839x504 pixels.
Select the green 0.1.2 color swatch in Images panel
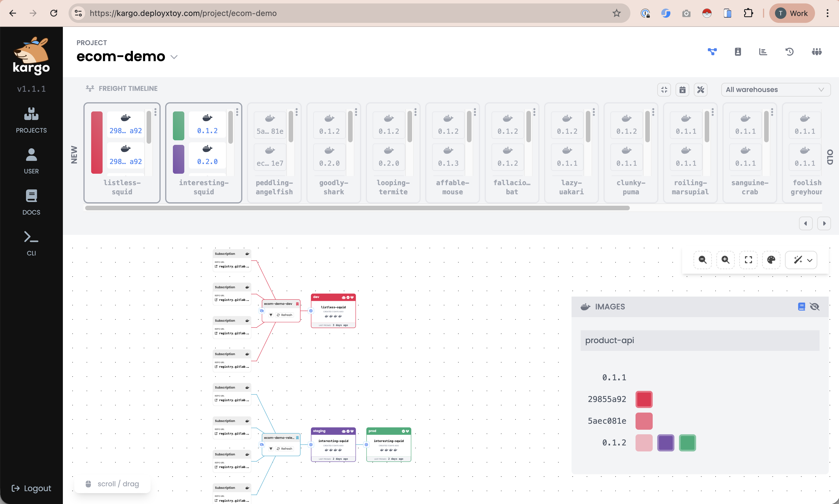tap(687, 443)
